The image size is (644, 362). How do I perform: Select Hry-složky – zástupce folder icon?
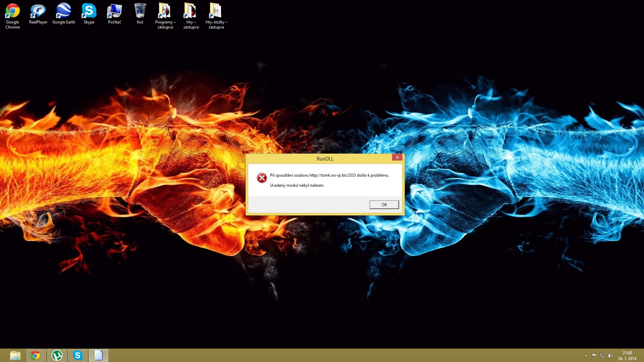point(216,12)
